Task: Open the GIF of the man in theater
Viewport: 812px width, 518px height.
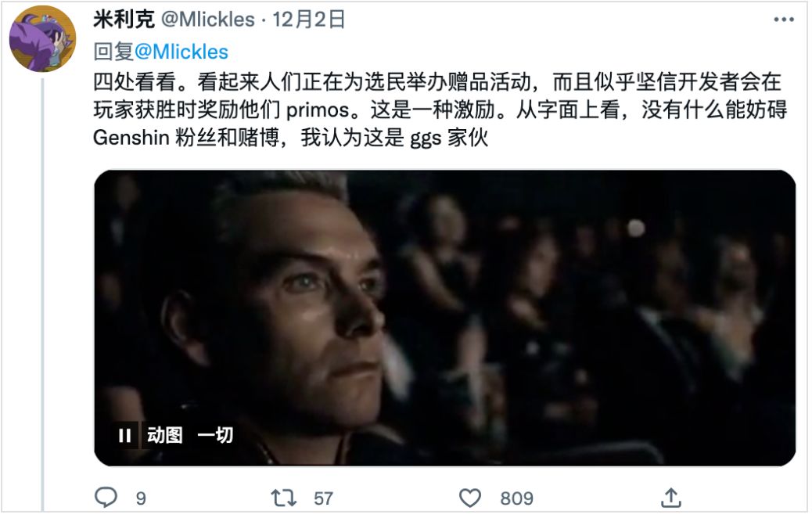Action: pos(444,318)
